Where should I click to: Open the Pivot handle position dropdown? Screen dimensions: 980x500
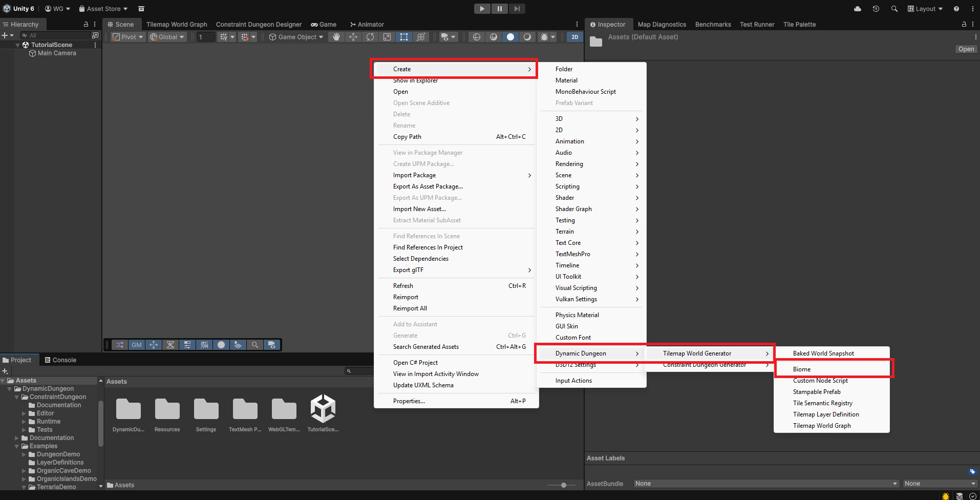coord(128,37)
